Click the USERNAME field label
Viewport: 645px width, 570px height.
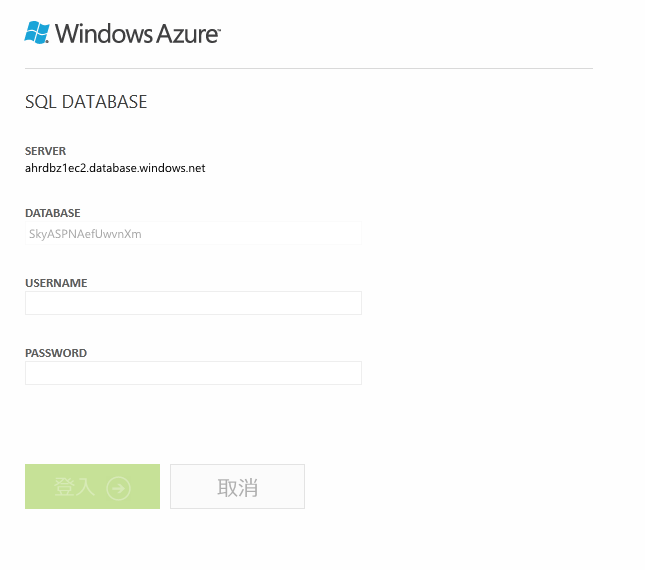point(56,283)
